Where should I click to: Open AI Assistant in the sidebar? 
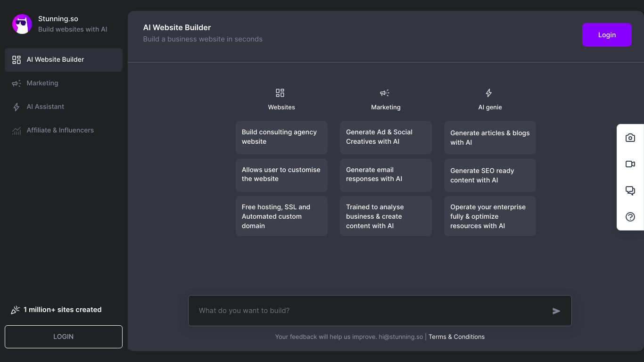45,107
